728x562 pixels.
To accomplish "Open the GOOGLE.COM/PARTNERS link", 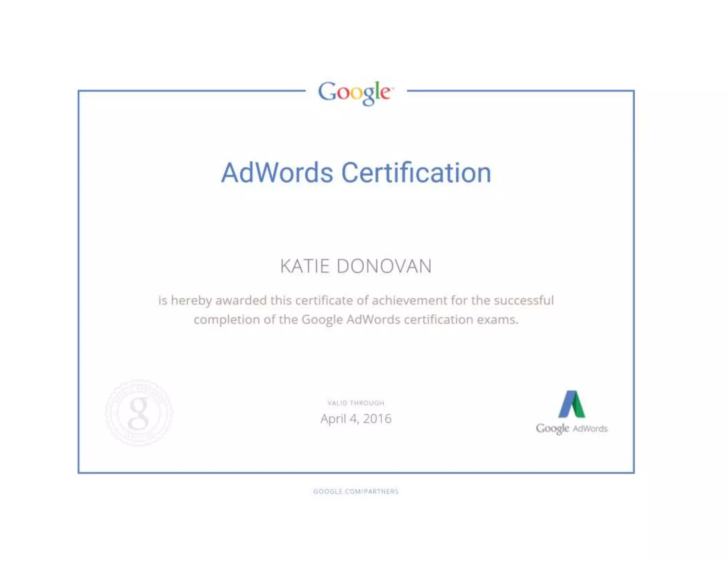I will coord(356,491).
